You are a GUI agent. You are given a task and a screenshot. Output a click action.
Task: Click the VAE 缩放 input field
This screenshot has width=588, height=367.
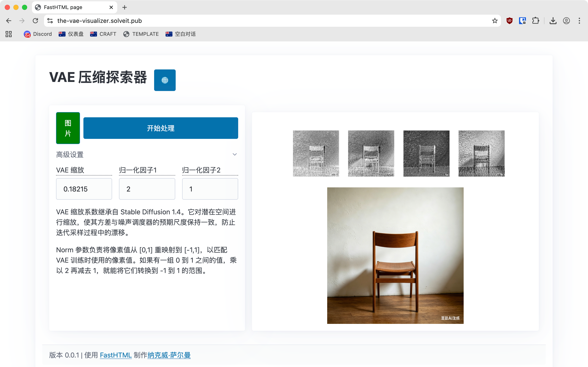[84, 189]
